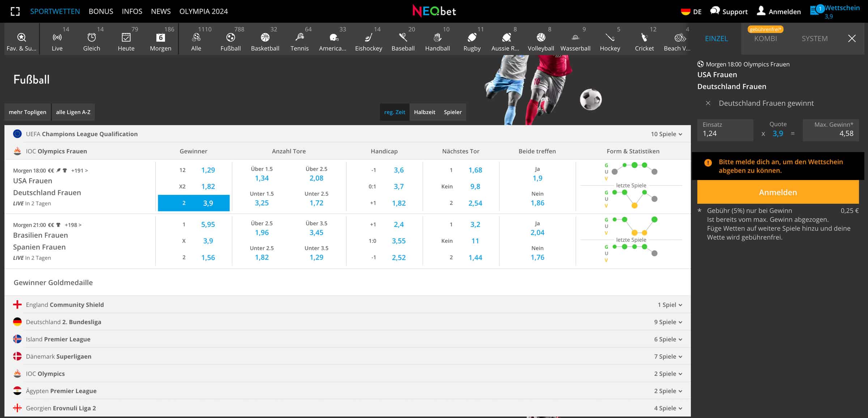Select Eishockey sport icon
This screenshot has height=418, width=868.
[369, 37]
